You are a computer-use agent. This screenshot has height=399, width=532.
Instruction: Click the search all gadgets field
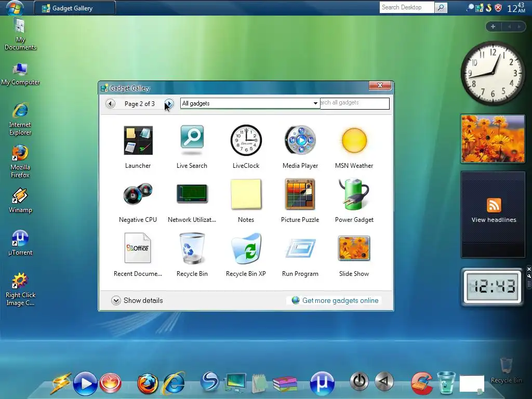coord(354,103)
